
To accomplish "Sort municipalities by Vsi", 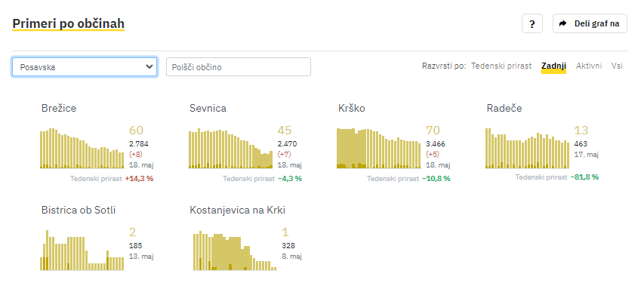I will (x=617, y=66).
